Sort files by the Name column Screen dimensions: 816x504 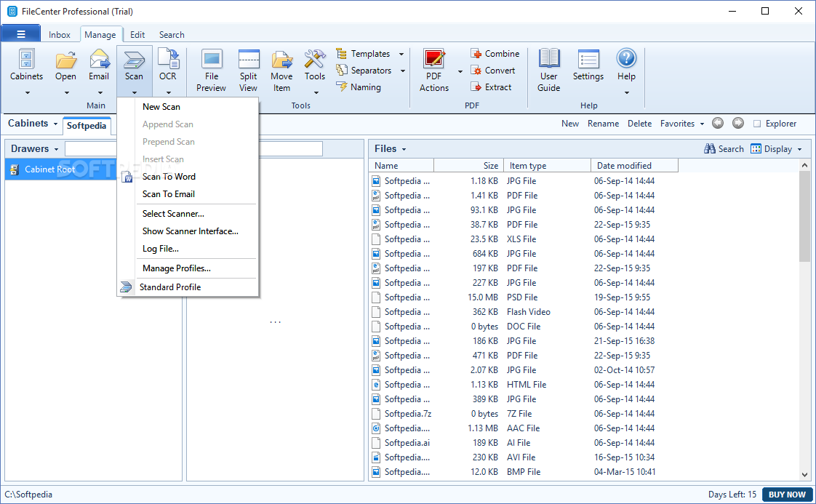click(x=401, y=166)
